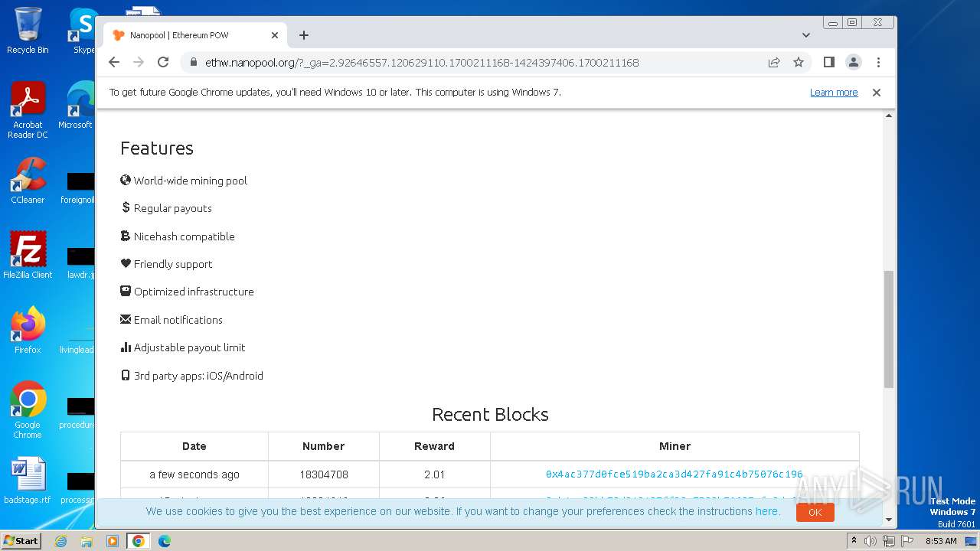Open FileZilla Client desktop shortcut

click(x=28, y=256)
